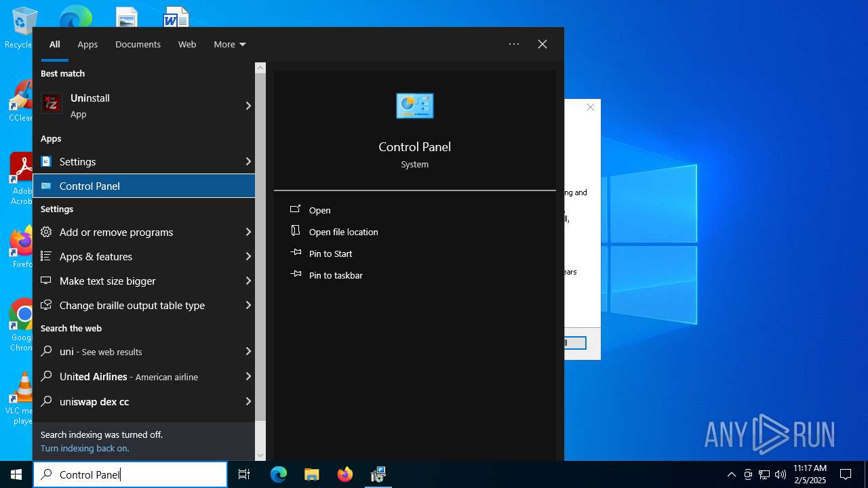
Task: Click the Open icon in the preview pane
Action: (x=296, y=209)
